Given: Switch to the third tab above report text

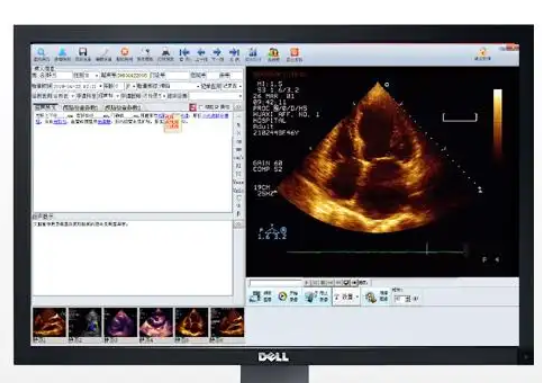Looking at the screenshot, I should (x=122, y=108).
